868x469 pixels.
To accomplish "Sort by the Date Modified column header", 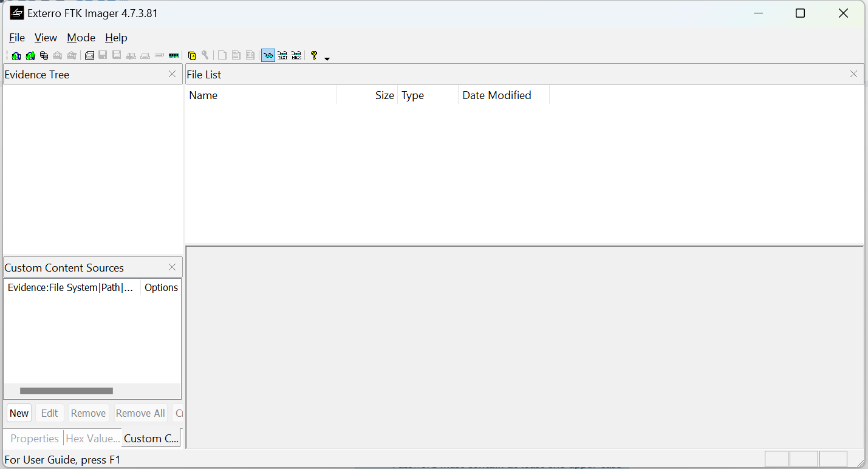I will 504,95.
